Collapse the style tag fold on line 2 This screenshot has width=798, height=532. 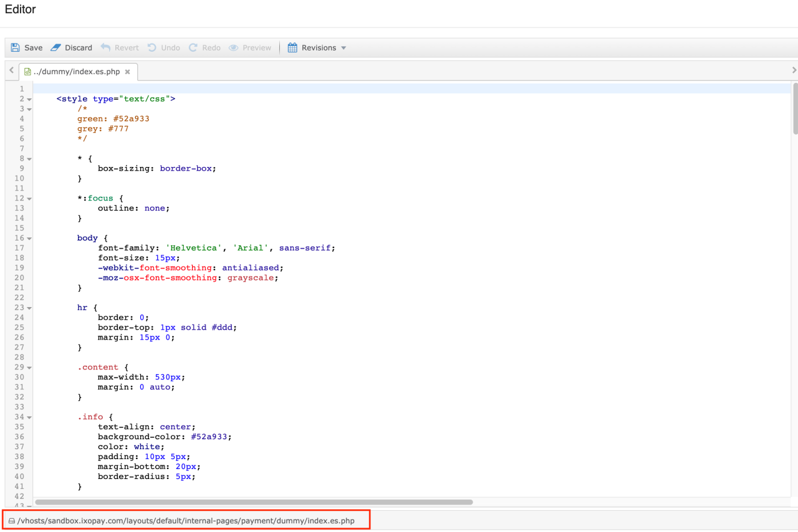pos(29,100)
